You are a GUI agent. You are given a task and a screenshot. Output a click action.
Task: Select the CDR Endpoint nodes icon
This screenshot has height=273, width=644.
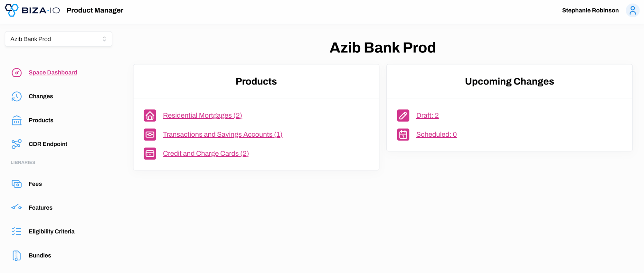[16, 144]
